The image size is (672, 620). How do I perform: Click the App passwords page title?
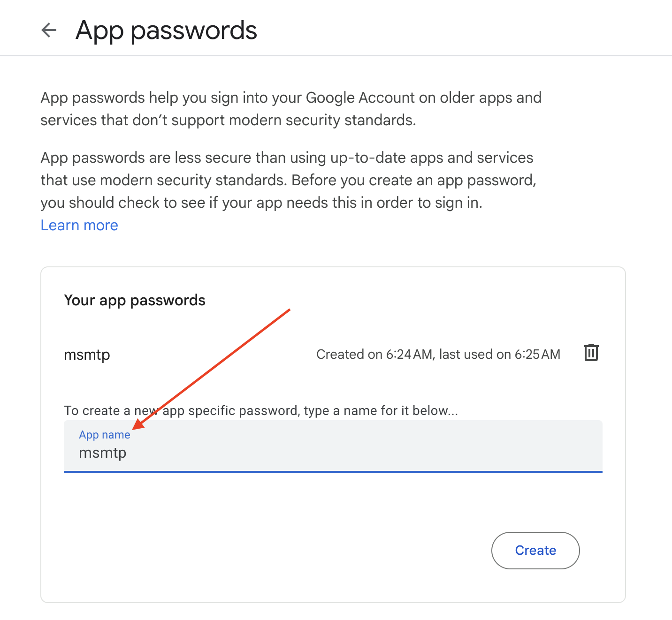(166, 30)
